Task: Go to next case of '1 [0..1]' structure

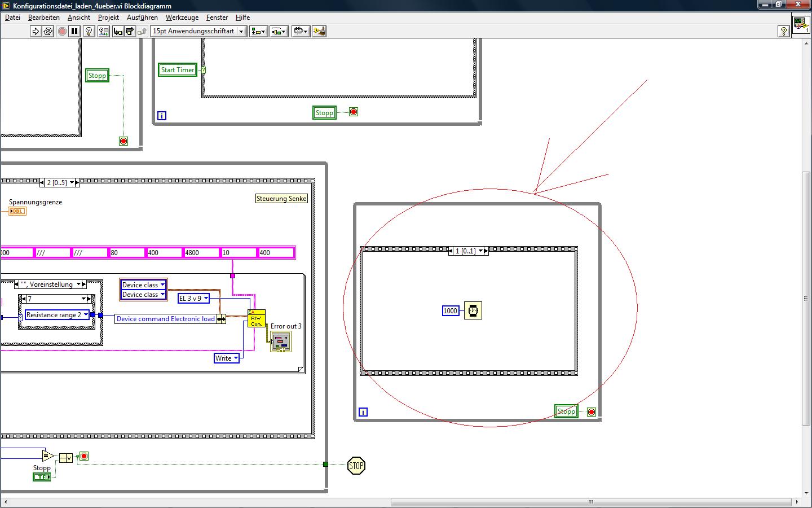Action: coord(486,251)
